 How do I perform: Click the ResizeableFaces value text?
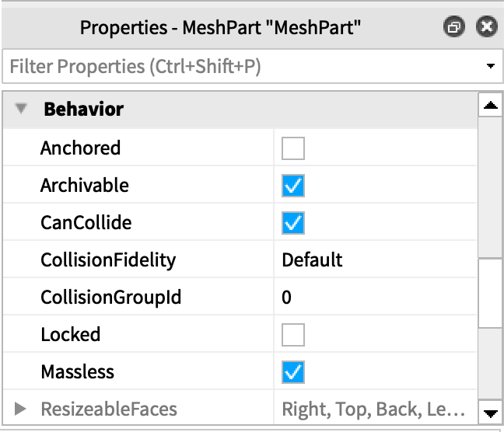click(373, 409)
